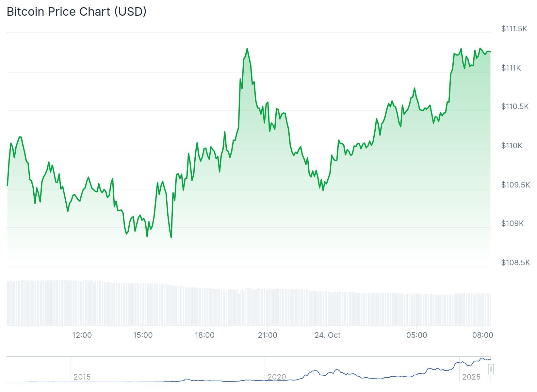This screenshot has height=392, width=537.
Task: Click the 2025 label in the navigator
Action: 471,377
